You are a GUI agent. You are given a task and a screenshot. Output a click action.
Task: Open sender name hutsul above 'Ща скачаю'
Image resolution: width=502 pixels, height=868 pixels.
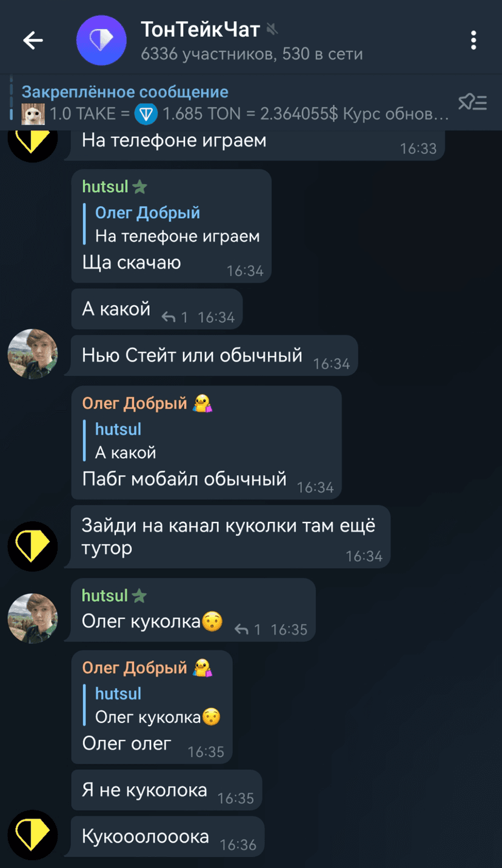coord(105,187)
